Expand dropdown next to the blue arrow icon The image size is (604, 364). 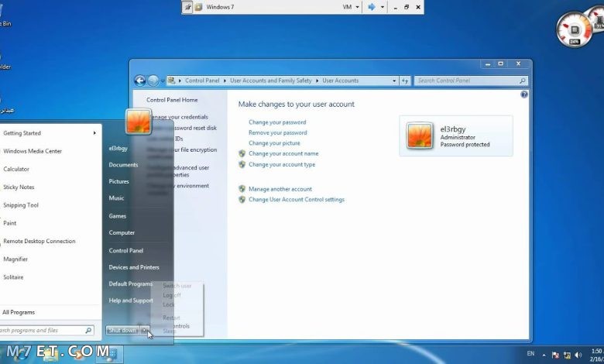[382, 7]
